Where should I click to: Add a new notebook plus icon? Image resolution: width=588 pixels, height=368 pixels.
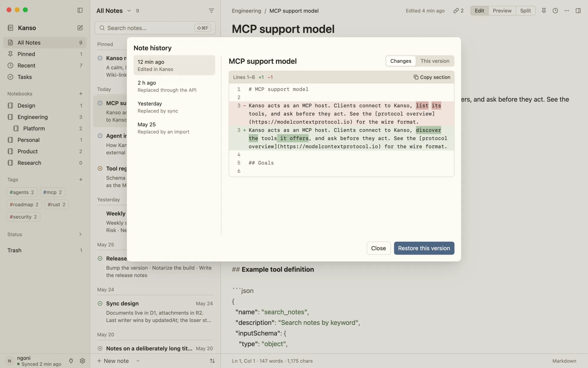[x=81, y=94]
